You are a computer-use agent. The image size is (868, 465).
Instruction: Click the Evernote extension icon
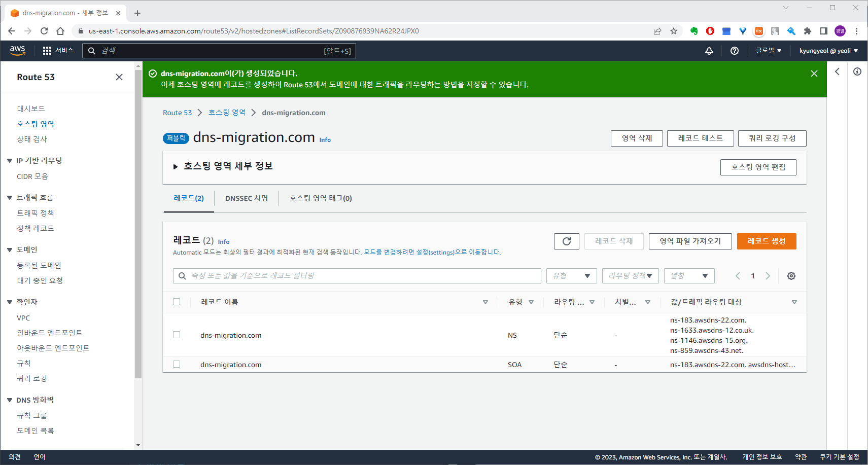pyautogui.click(x=694, y=31)
